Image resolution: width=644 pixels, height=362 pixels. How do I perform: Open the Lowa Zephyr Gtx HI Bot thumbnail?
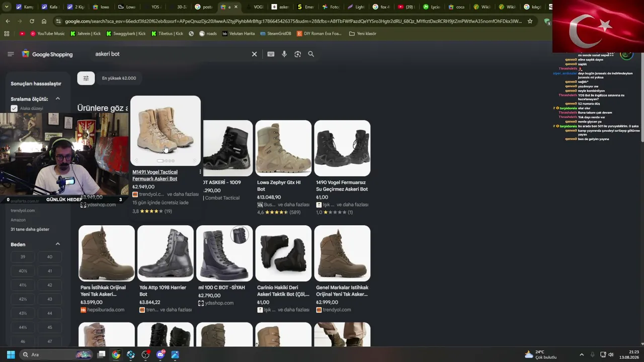pos(283,148)
